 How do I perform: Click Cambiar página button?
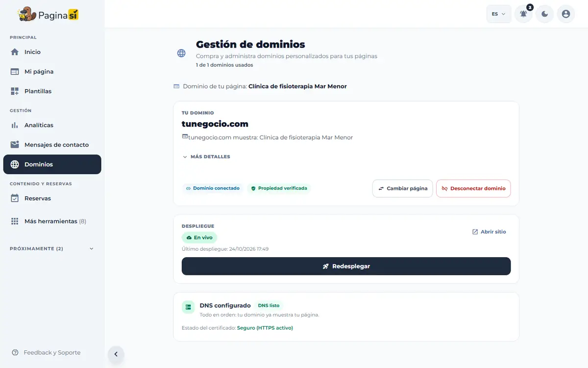tap(402, 188)
